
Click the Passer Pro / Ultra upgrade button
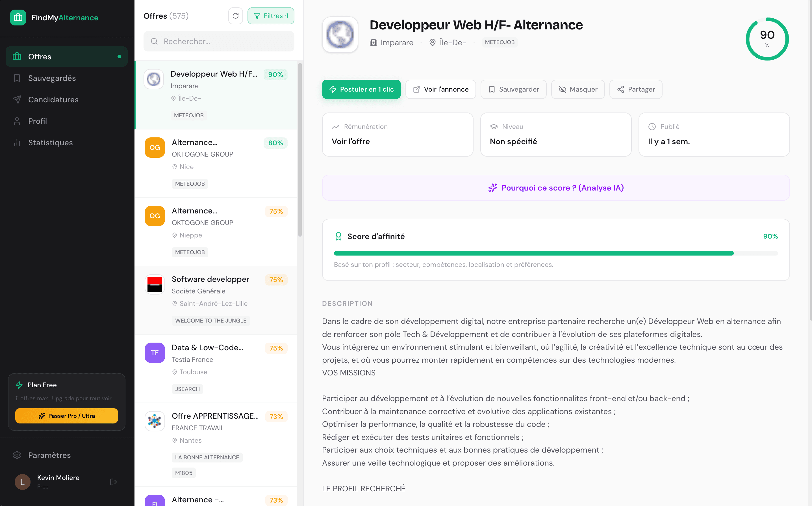pyautogui.click(x=67, y=416)
